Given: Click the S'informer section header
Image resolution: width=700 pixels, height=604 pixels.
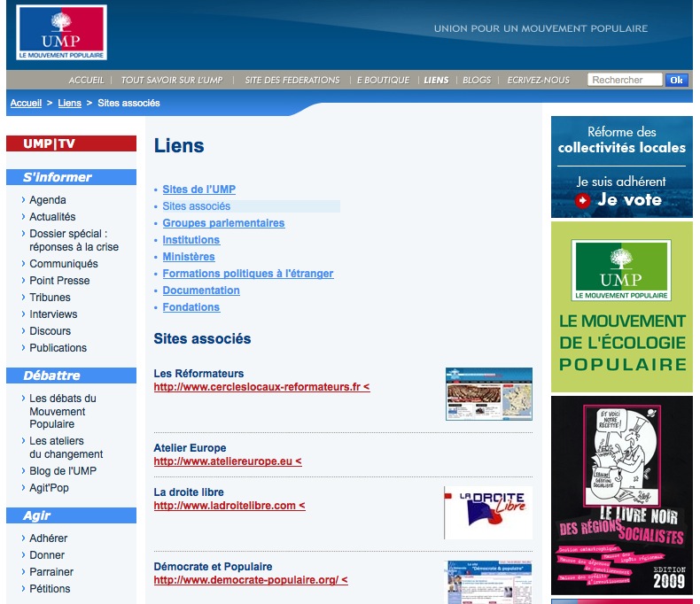Looking at the screenshot, I should tap(72, 177).
